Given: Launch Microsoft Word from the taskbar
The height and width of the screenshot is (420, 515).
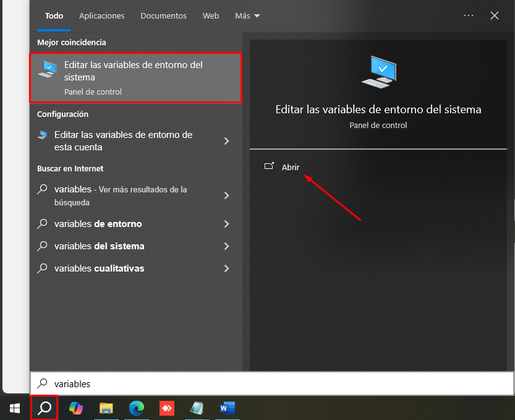Looking at the screenshot, I should pyautogui.click(x=227, y=408).
